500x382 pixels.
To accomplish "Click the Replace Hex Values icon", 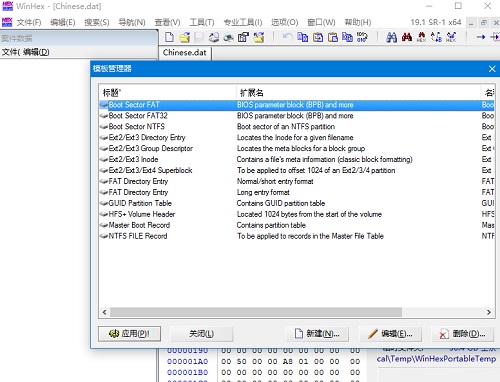I will (x=451, y=37).
